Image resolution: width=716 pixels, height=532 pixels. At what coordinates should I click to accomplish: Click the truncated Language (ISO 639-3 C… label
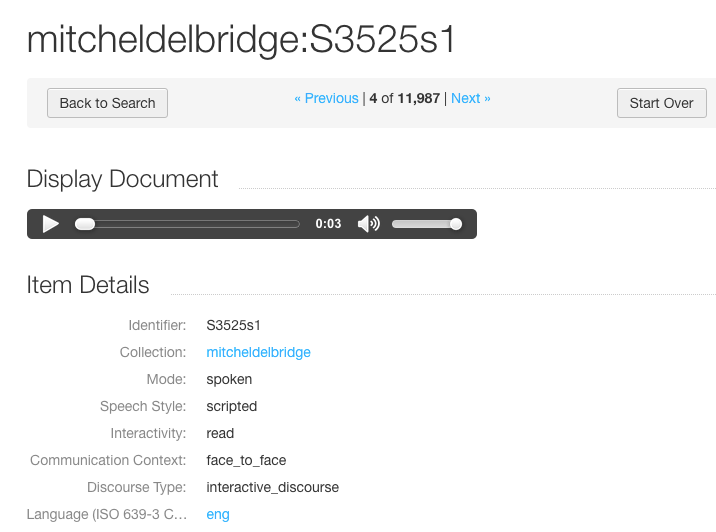pyautogui.click(x=107, y=514)
